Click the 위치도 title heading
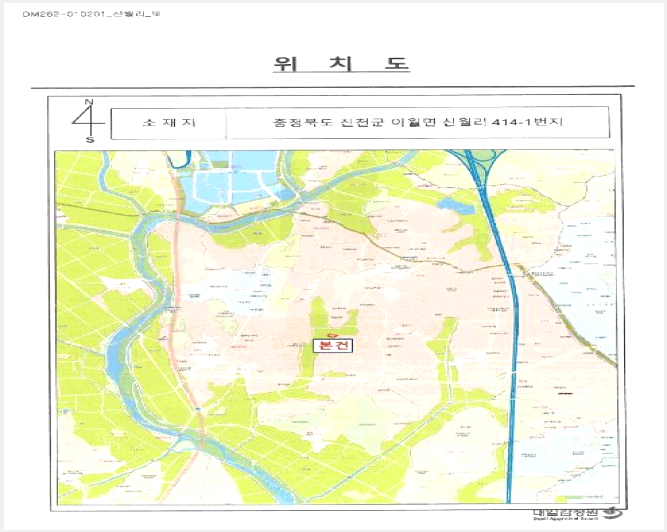The height and width of the screenshot is (532, 667). click(x=341, y=64)
